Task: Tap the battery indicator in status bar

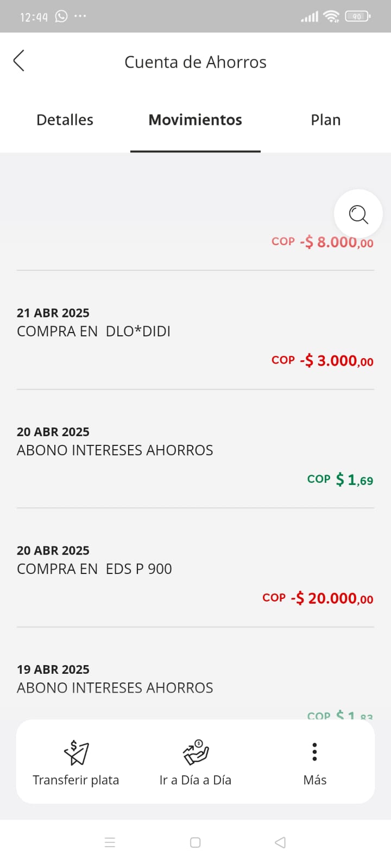Action: (x=357, y=16)
